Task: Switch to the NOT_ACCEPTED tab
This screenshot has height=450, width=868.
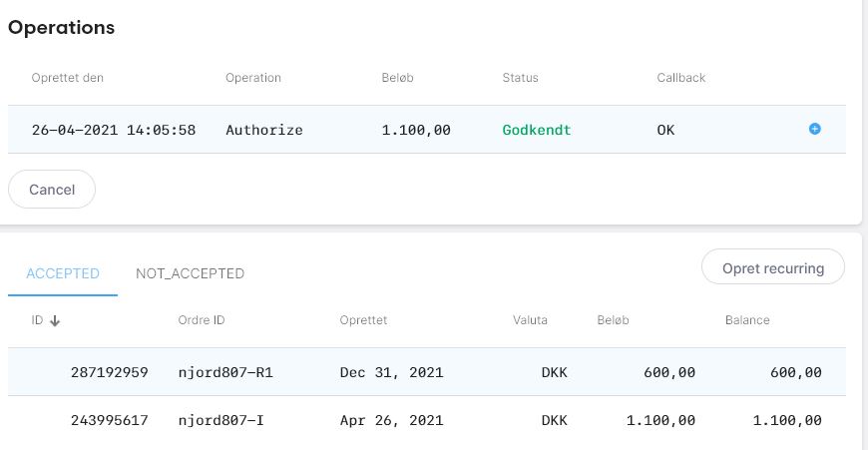Action: (190, 273)
